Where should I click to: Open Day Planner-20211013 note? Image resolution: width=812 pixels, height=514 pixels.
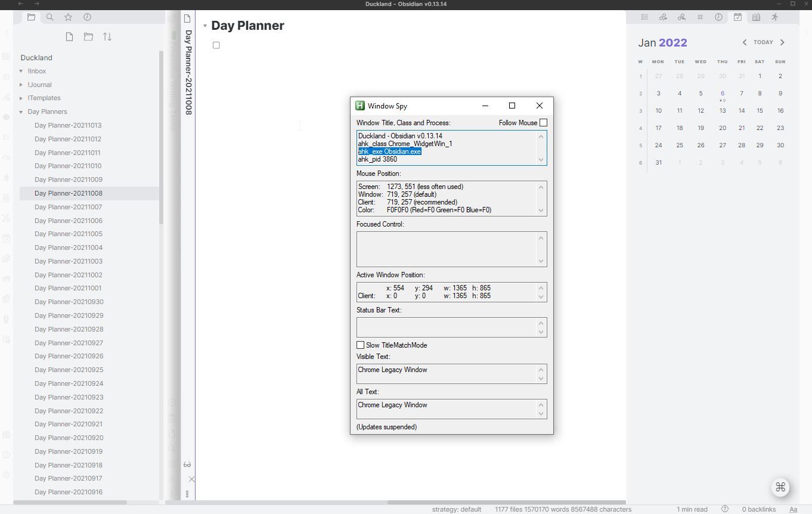click(x=68, y=125)
